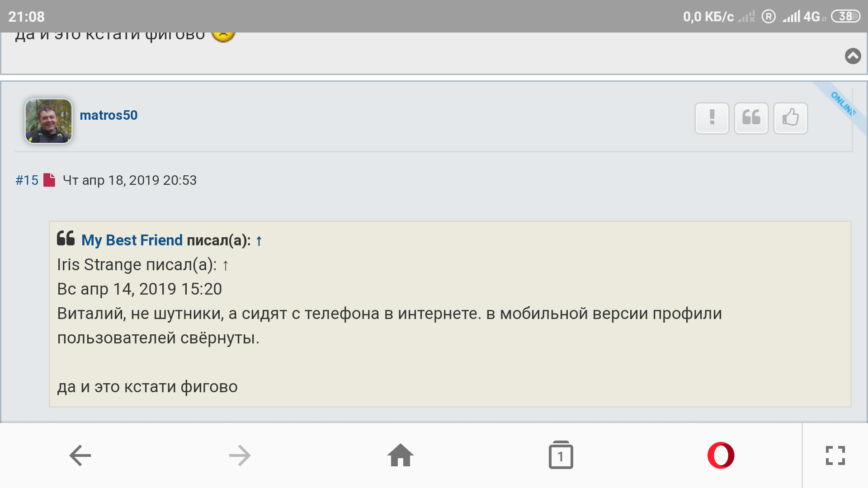
Task: Open the matros50 avatar image
Action: (48, 121)
